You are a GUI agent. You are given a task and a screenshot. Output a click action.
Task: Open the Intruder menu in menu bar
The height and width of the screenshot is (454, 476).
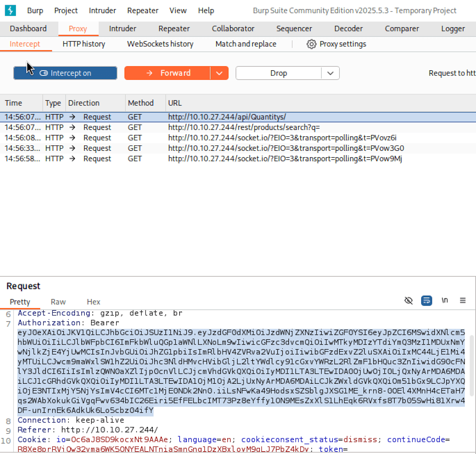pyautogui.click(x=102, y=11)
